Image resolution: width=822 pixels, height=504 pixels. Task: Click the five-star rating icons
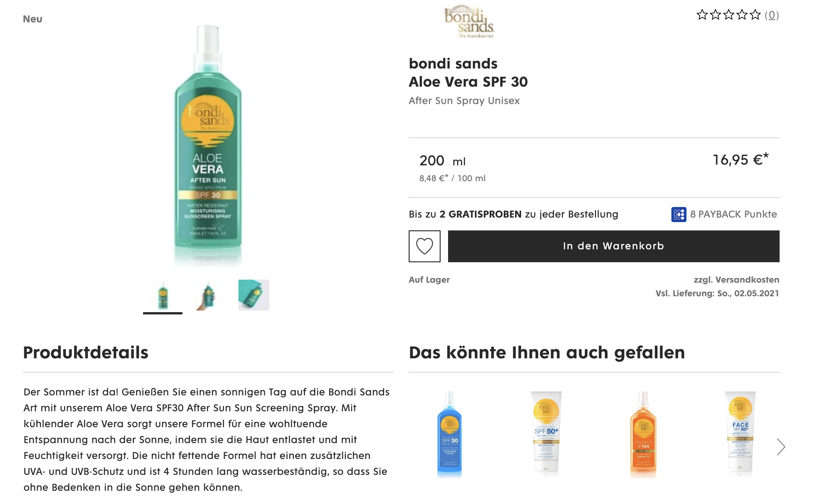(x=729, y=15)
